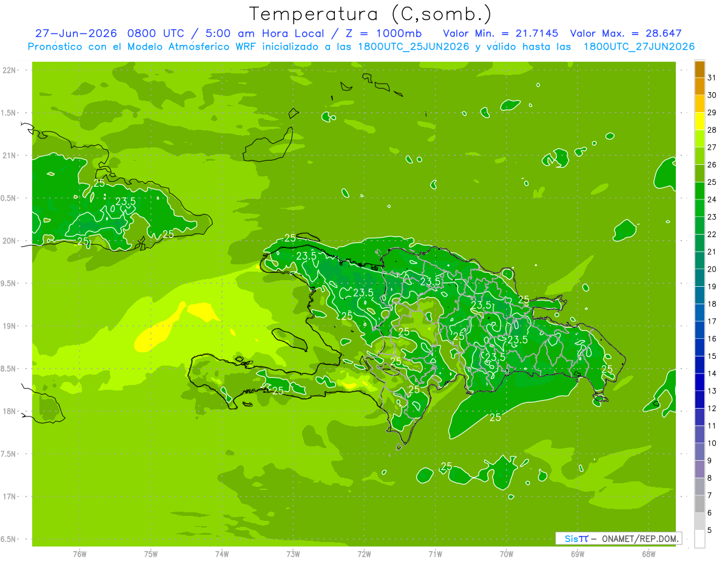
Task: Pick the blue colorbar swatch between 15 and 16
Action: coord(700,347)
